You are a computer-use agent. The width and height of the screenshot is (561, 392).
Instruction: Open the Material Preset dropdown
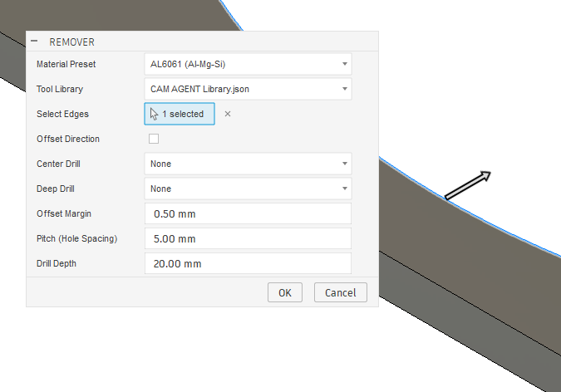[x=248, y=64]
